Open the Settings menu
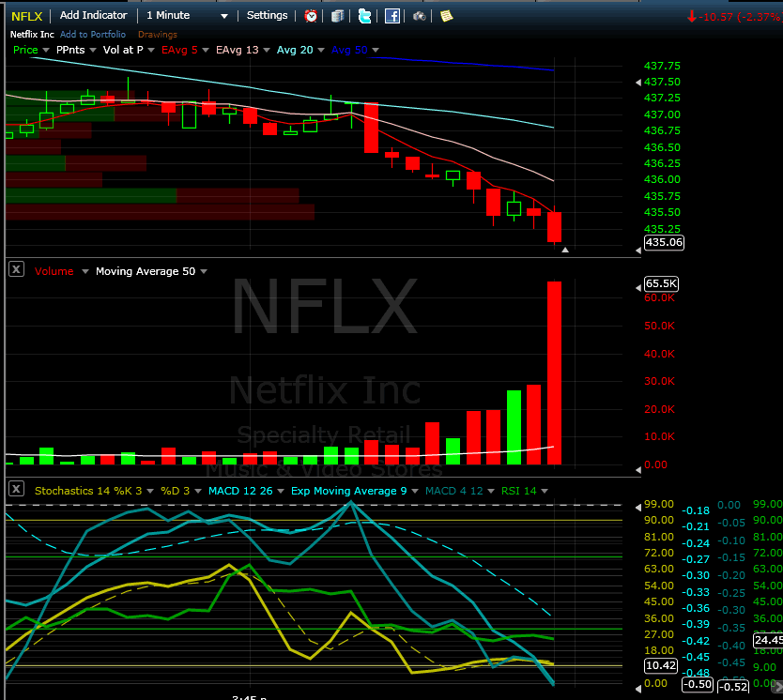The height and width of the screenshot is (700, 783). 267,15
